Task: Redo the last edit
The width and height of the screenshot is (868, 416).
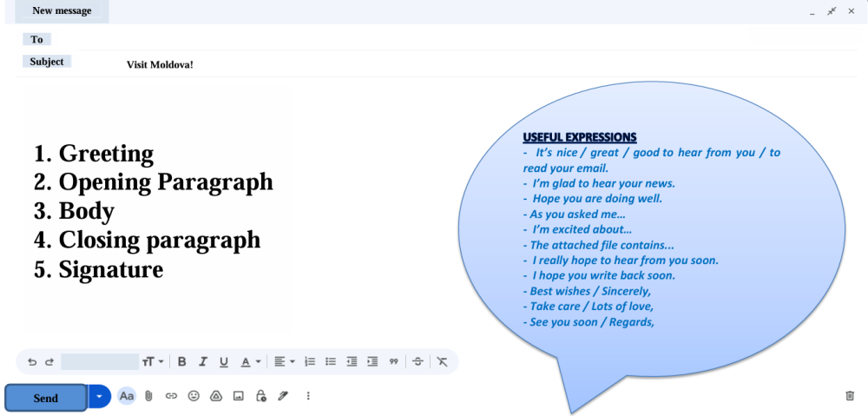Action: (x=49, y=361)
